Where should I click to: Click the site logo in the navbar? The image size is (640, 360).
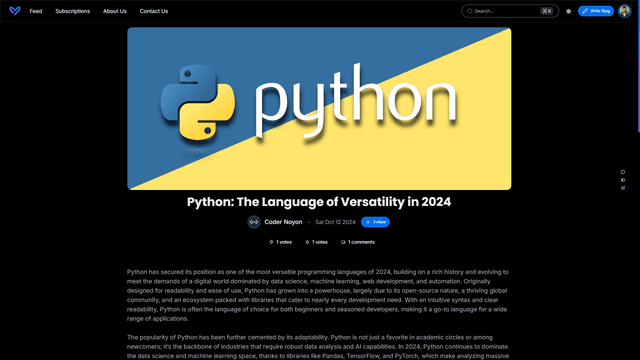pyautogui.click(x=15, y=11)
